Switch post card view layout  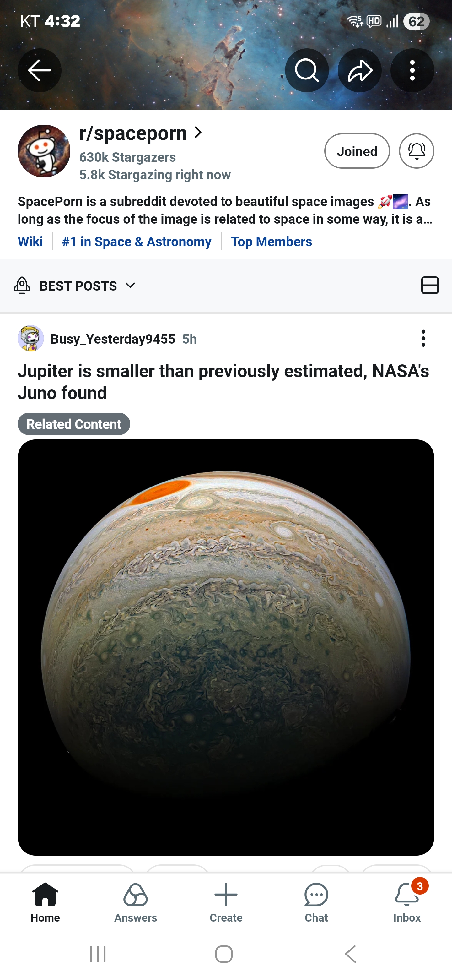click(x=430, y=285)
